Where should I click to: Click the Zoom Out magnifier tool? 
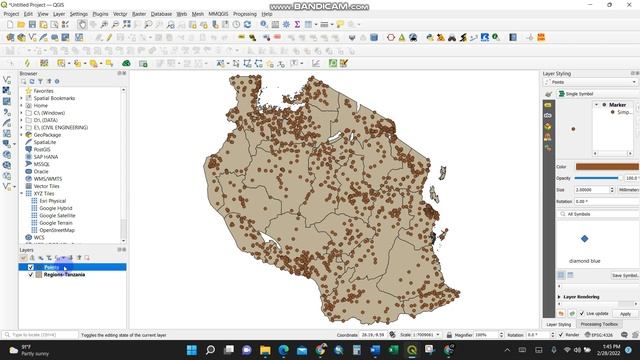tap(116, 24)
